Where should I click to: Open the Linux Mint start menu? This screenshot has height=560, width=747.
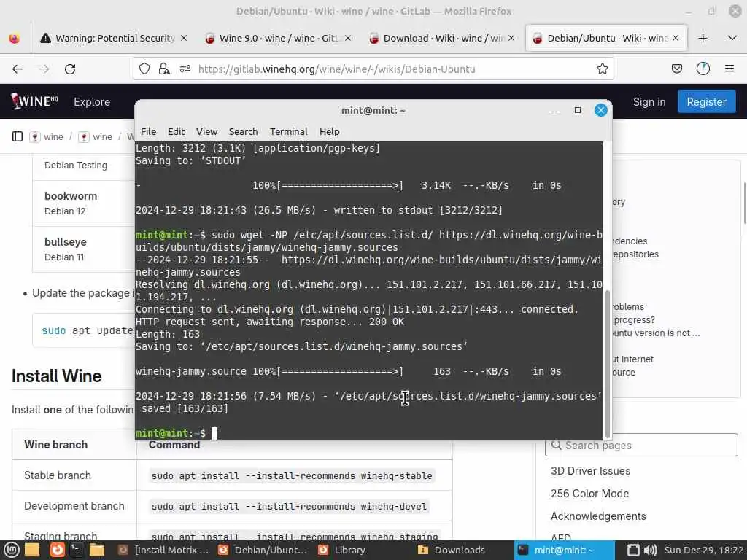tap(11, 550)
